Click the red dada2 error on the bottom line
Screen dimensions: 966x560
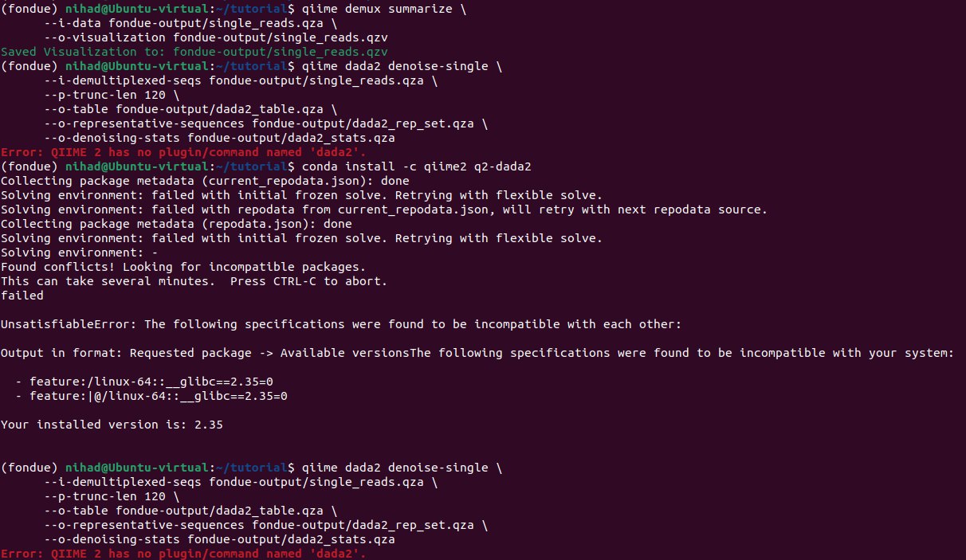[x=183, y=554]
